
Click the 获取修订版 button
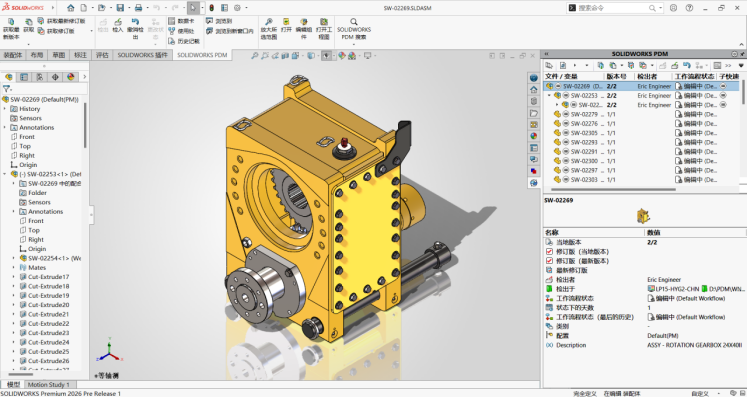56,31
